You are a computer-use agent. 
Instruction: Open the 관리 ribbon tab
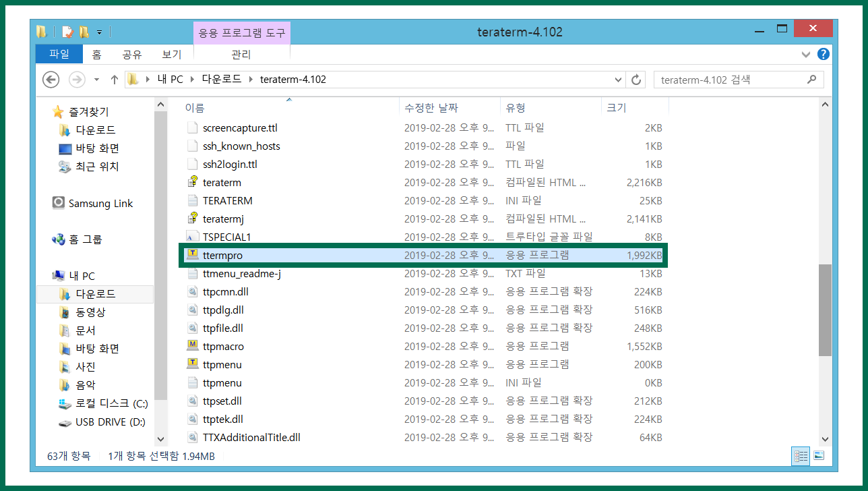(241, 54)
